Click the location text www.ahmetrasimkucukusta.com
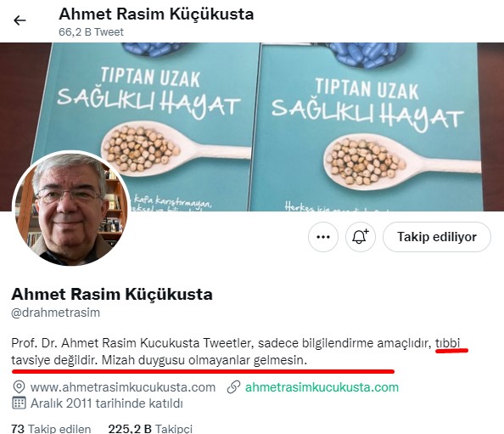The image size is (504, 434). [x=123, y=387]
